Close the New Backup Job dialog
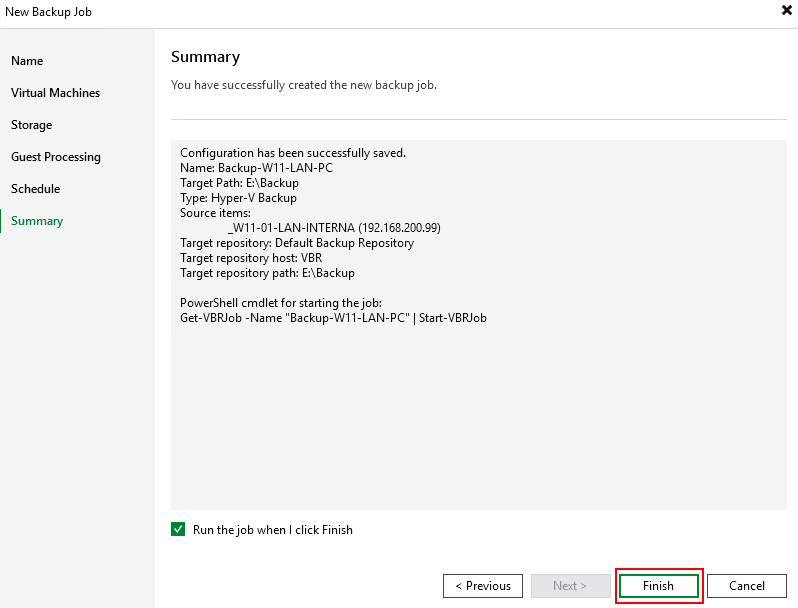 (786, 10)
